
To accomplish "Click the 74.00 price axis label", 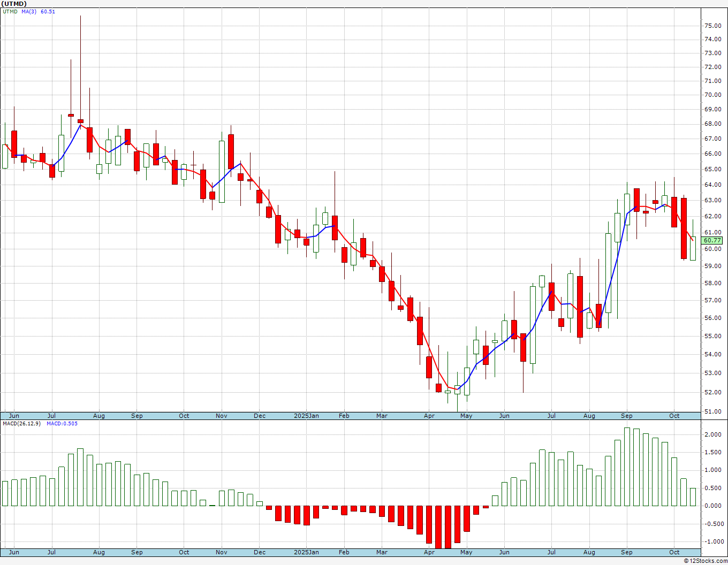I will 712,40.
